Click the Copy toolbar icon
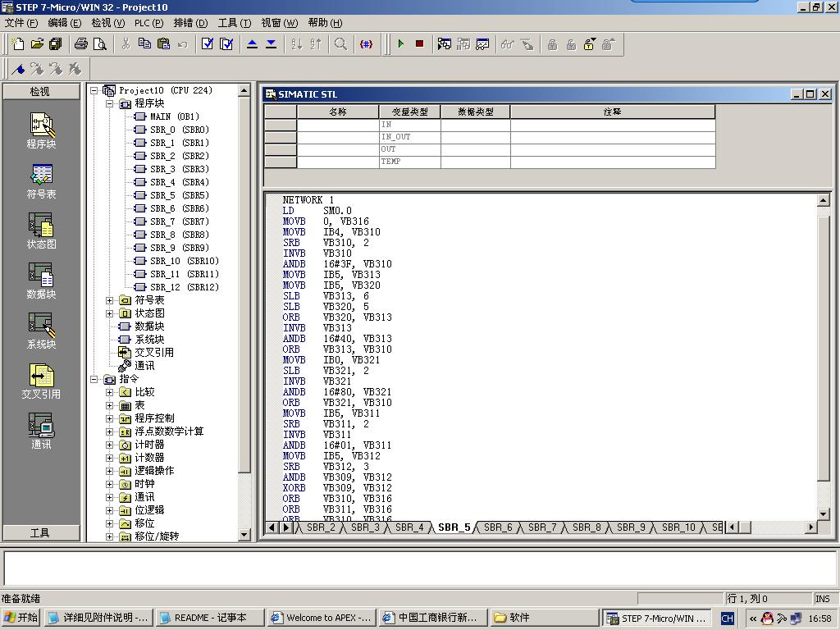Viewport: 840px width, 630px height. tap(144, 44)
